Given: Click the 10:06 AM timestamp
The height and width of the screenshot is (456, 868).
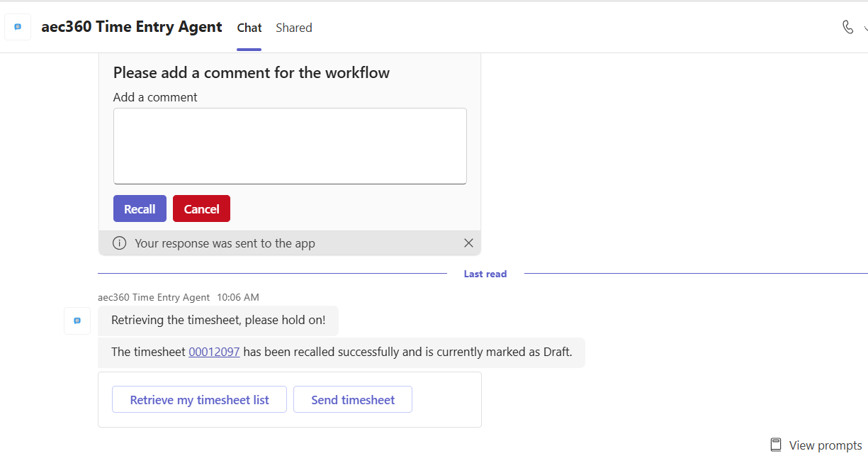Looking at the screenshot, I should (237, 297).
